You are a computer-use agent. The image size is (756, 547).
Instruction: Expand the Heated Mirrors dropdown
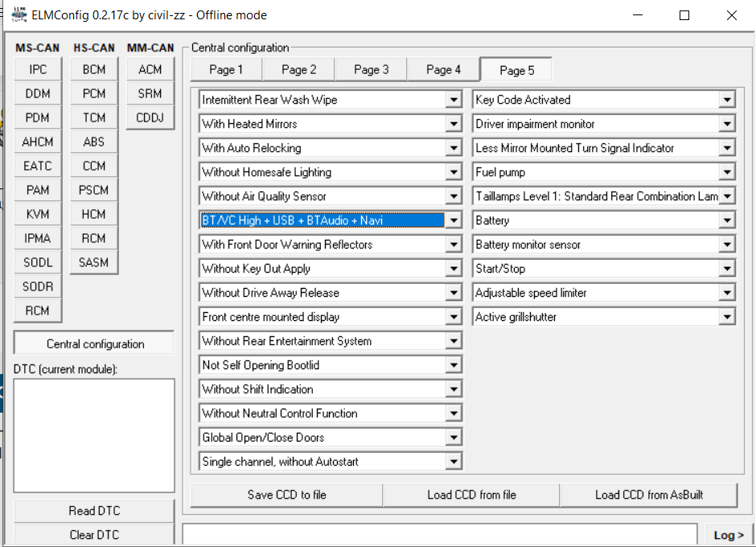[x=454, y=125]
